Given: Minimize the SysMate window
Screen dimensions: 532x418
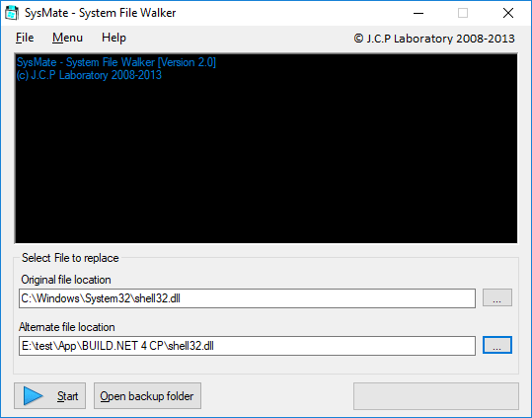Looking at the screenshot, I should click(418, 13).
